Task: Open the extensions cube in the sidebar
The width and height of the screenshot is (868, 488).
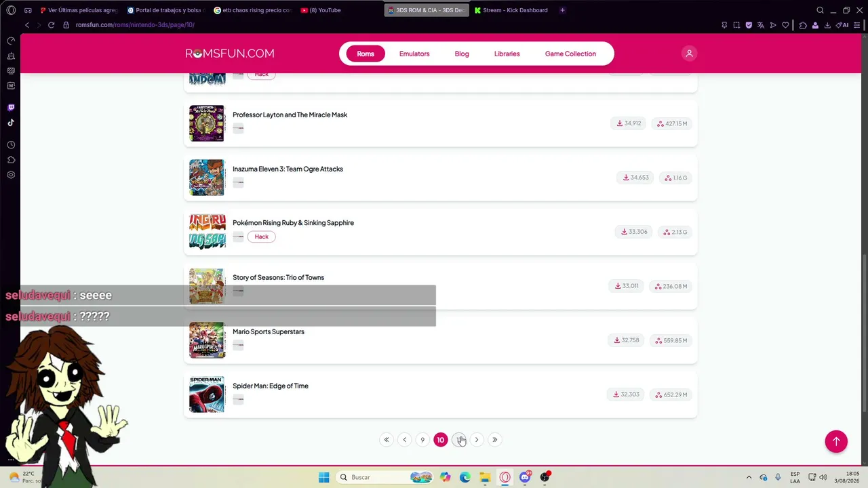Action: (x=11, y=160)
